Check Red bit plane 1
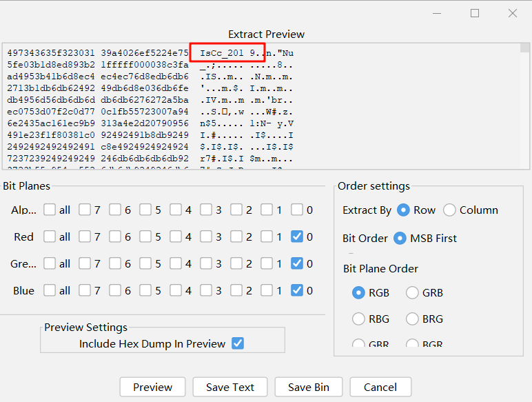Viewport: 532px width, 402px height. (x=267, y=237)
